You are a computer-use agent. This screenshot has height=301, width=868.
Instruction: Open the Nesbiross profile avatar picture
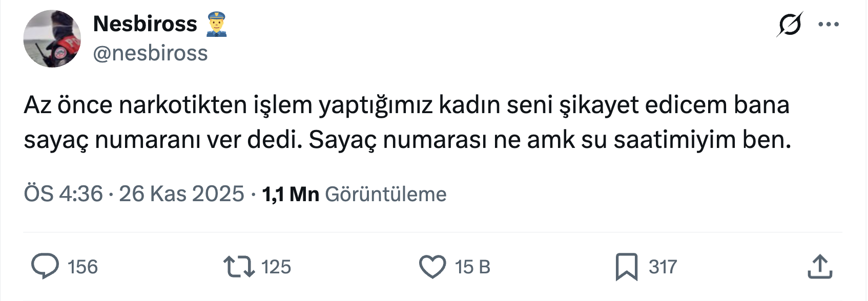tap(52, 39)
